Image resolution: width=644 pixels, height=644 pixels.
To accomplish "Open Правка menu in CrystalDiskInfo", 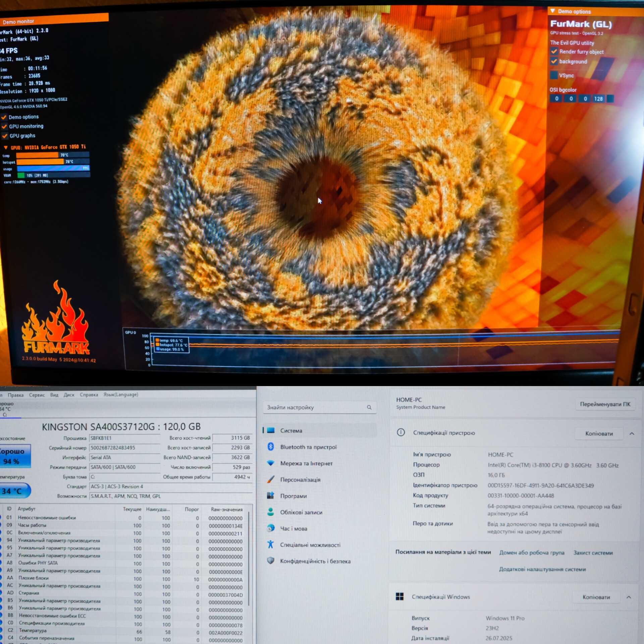I will tap(16, 395).
